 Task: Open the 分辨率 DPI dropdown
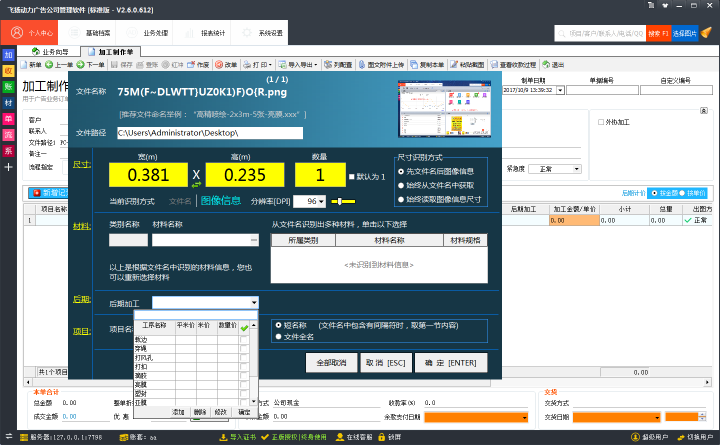coord(322,201)
